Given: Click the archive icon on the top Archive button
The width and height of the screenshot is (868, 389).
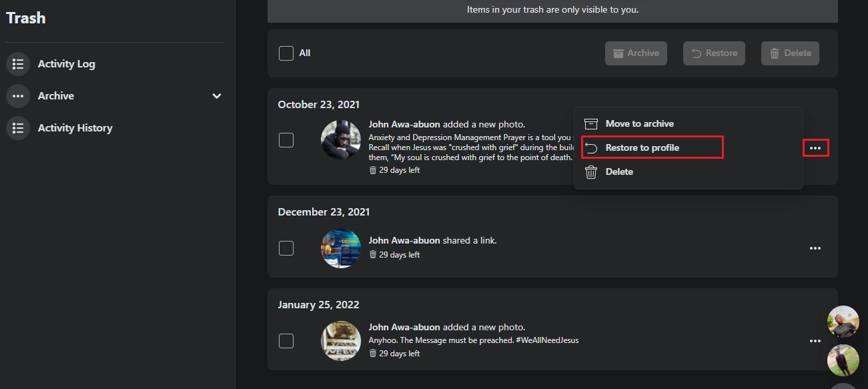Looking at the screenshot, I should [x=620, y=53].
